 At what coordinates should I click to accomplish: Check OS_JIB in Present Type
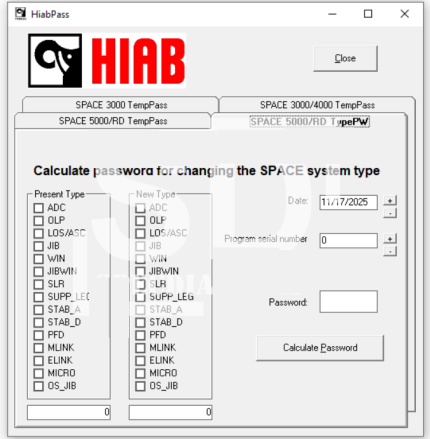(39, 386)
